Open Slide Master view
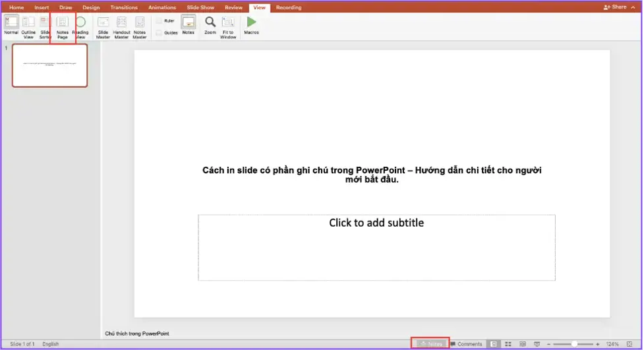This screenshot has height=350, width=644. click(x=103, y=27)
